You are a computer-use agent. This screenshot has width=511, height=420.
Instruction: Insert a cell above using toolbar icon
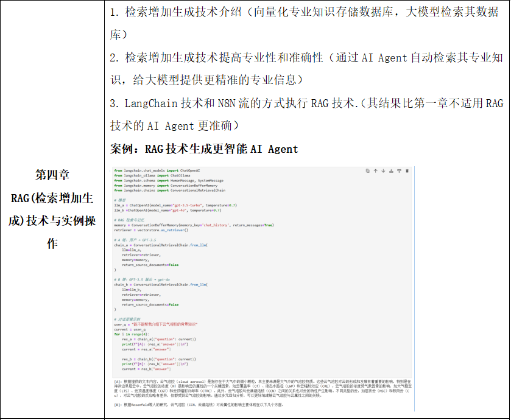391,171
